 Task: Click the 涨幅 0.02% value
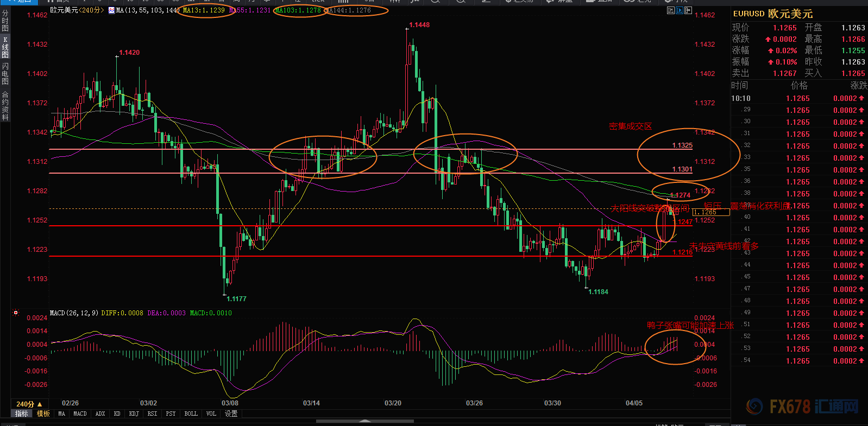782,50
